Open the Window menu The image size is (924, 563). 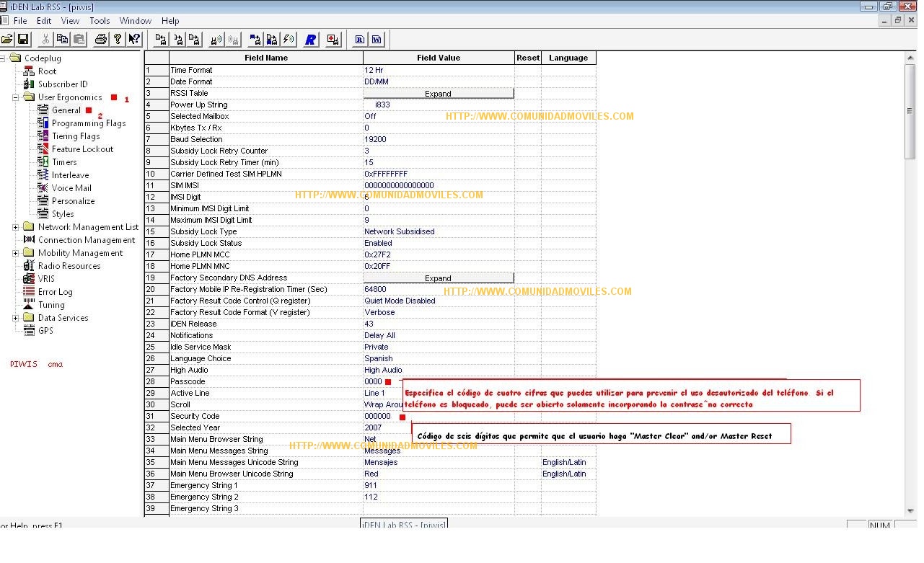coord(136,21)
